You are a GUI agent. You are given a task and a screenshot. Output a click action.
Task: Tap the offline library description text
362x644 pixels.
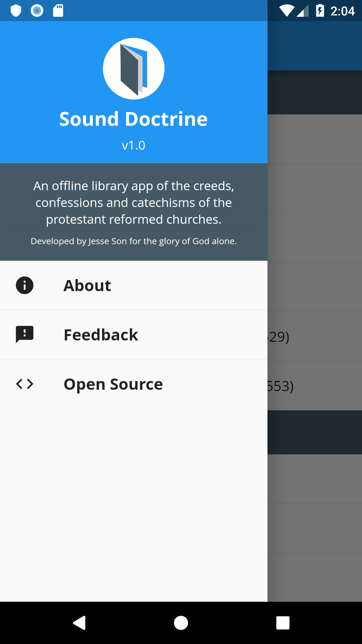134,203
